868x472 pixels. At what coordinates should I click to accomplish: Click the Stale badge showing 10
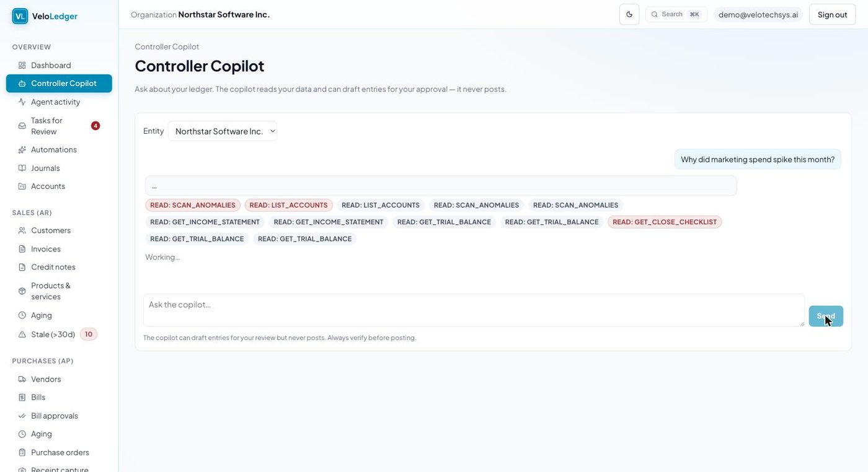(89, 334)
